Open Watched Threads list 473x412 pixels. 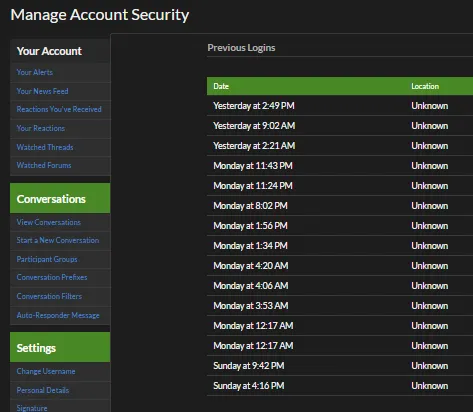tap(45, 147)
